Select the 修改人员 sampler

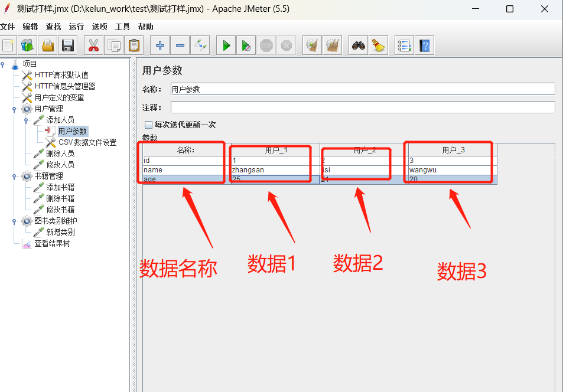(x=60, y=165)
